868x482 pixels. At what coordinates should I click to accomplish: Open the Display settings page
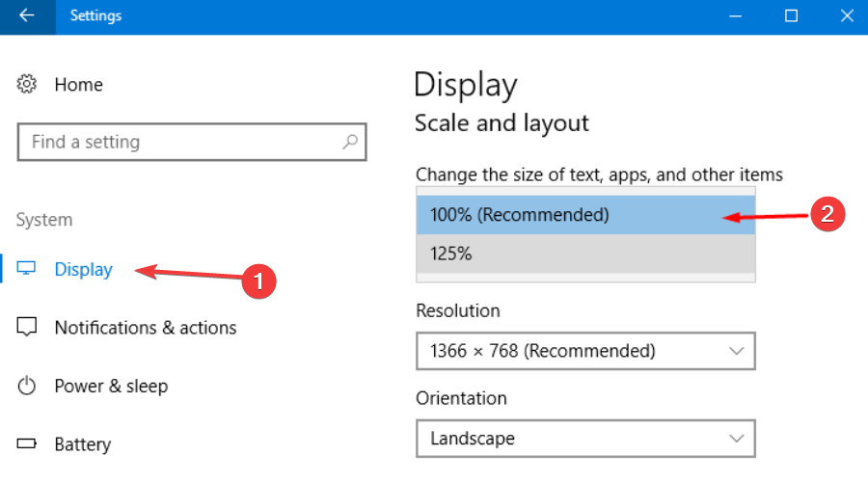tap(84, 269)
